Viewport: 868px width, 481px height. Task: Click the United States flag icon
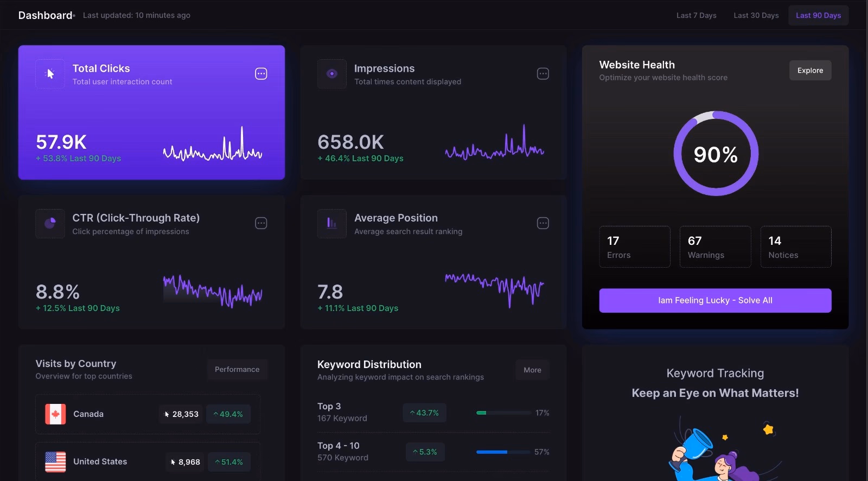point(55,462)
